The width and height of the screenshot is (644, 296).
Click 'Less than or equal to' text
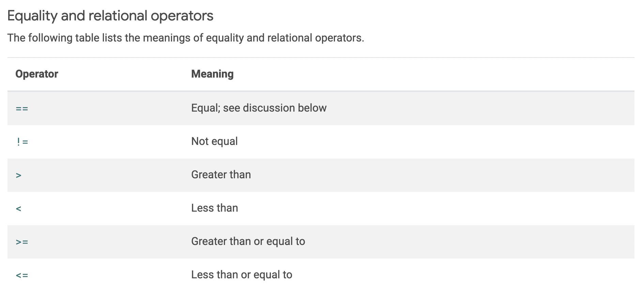point(242,275)
